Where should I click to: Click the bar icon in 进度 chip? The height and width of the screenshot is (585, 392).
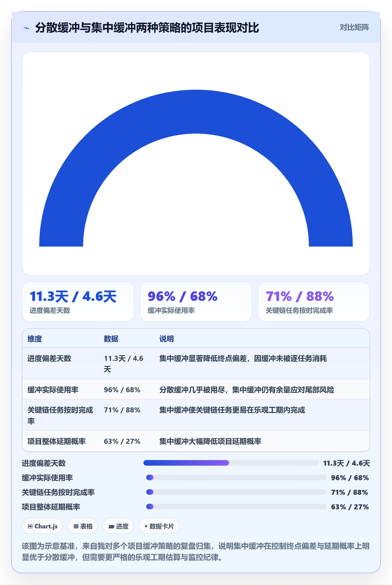(x=111, y=527)
